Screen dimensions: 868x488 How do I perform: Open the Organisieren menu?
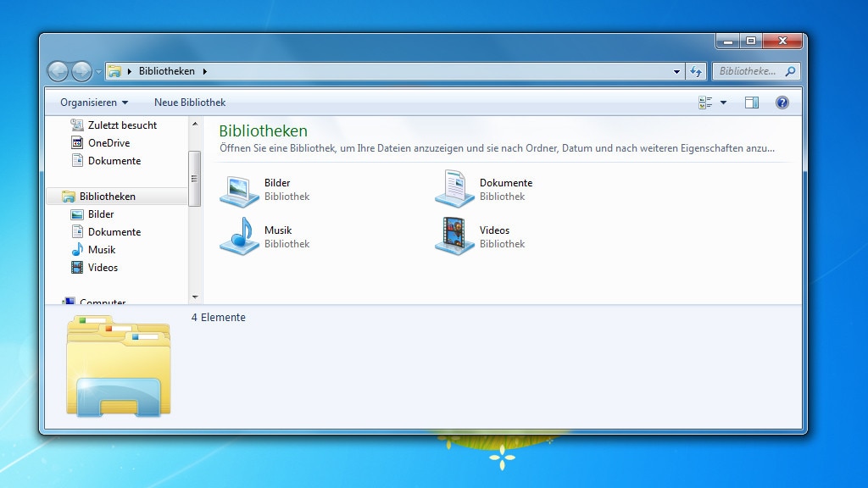tap(94, 103)
